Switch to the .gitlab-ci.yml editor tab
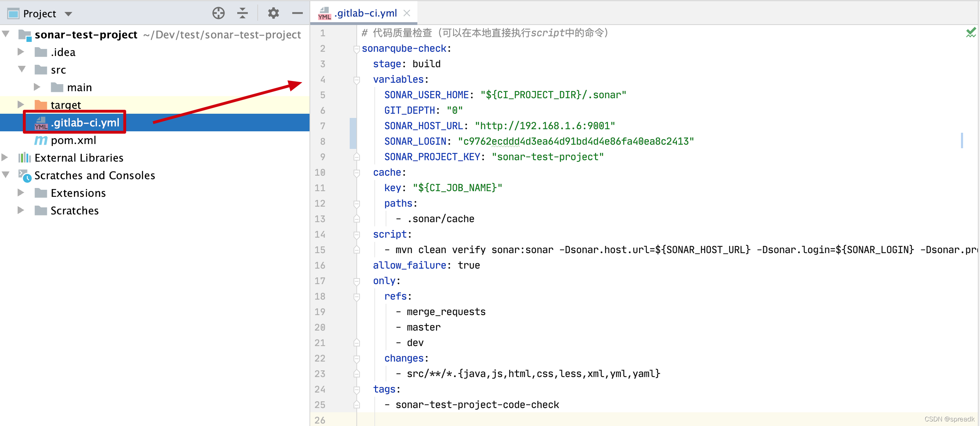This screenshot has width=980, height=426. pyautogui.click(x=366, y=13)
